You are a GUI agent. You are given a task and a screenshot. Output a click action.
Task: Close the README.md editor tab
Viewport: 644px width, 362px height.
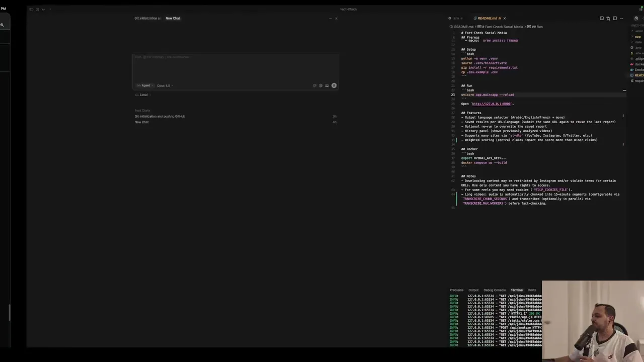(505, 18)
